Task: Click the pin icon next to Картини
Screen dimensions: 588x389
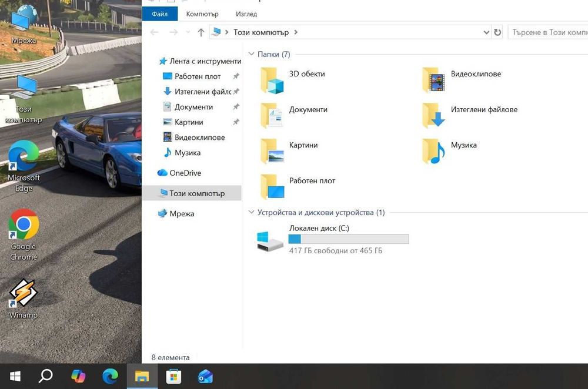Action: point(236,122)
